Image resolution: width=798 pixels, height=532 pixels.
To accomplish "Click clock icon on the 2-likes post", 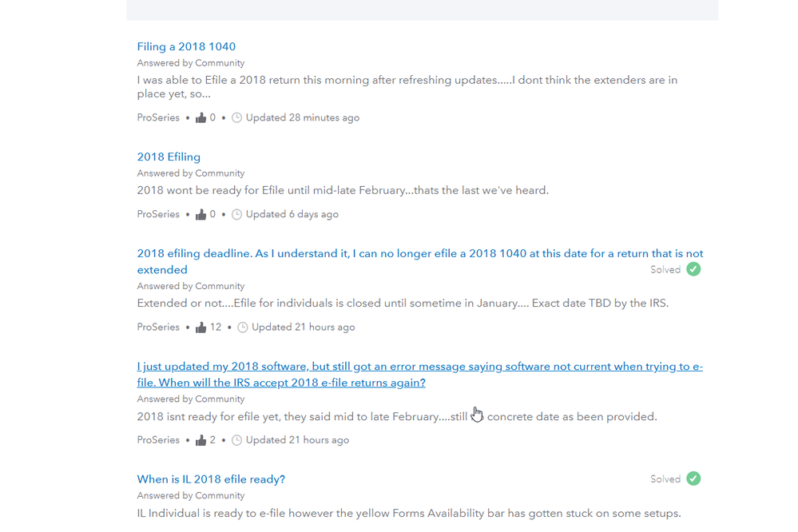I will click(x=236, y=440).
